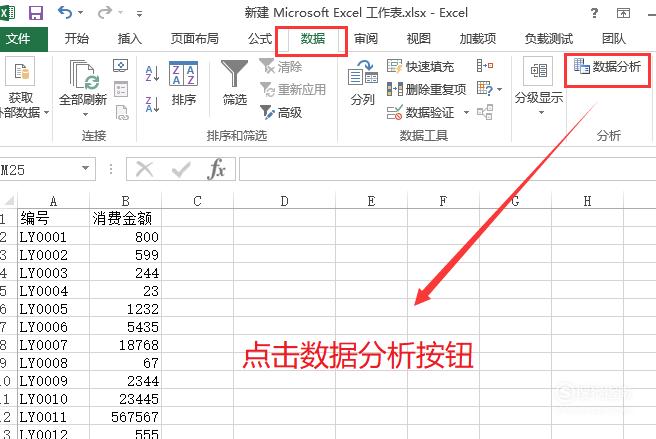The image size is (656, 439).
Task: Open the 数据验证 dropdown arrow
Action: (x=466, y=112)
